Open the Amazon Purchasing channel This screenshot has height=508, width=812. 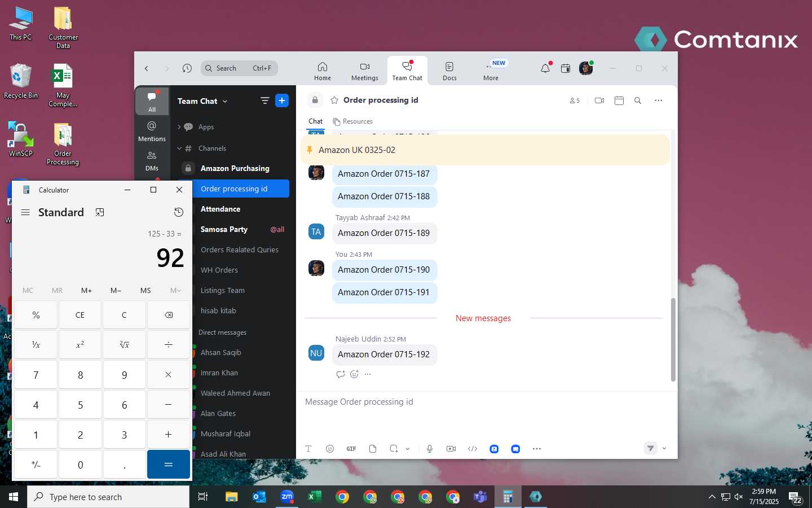point(235,168)
